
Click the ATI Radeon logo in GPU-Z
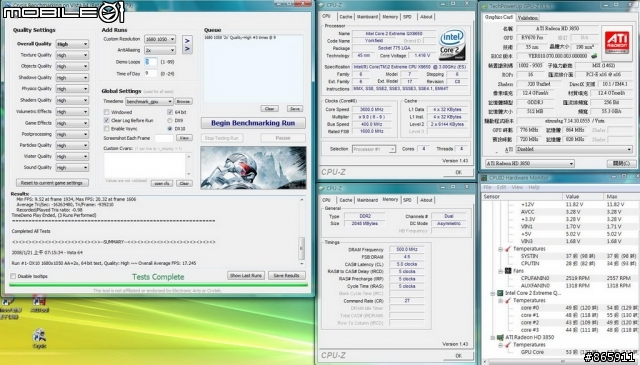click(617, 42)
